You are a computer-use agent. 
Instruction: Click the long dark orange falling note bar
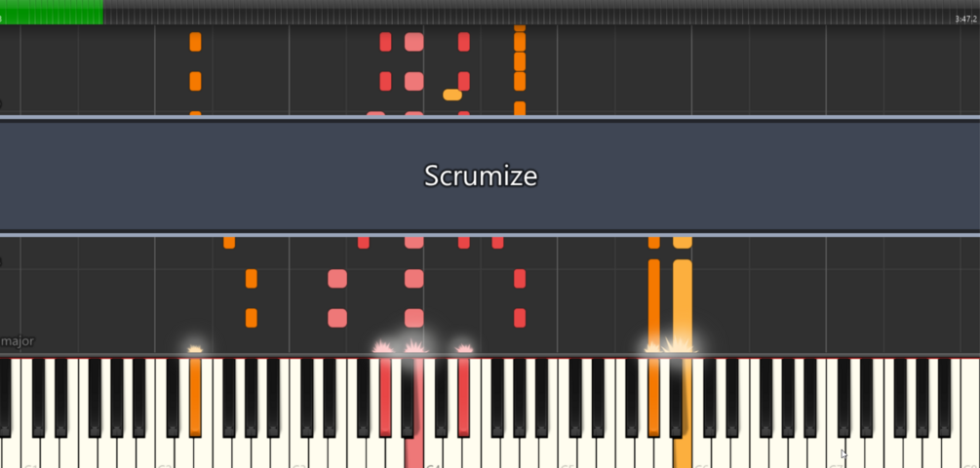653,306
